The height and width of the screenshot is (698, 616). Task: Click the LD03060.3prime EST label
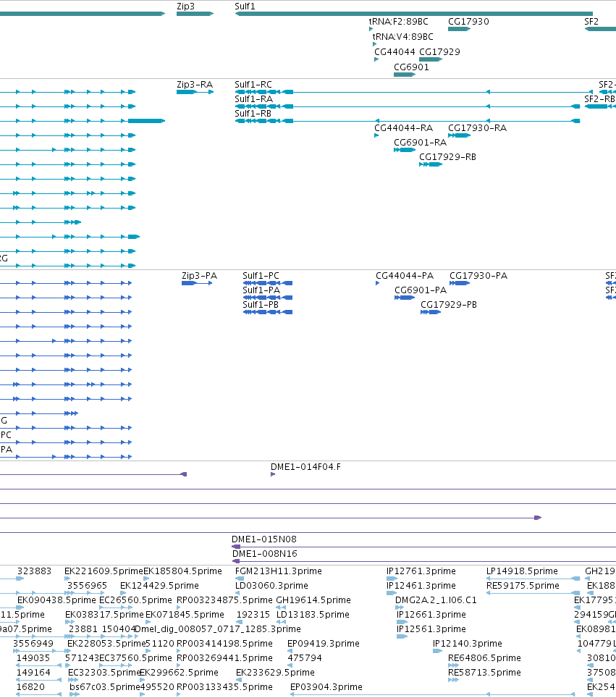(x=271, y=585)
